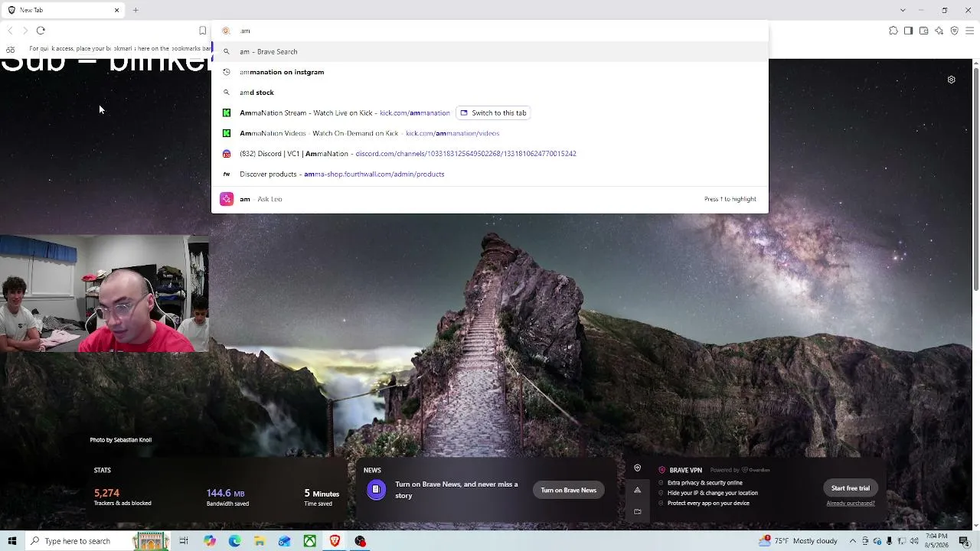Open Discover products fourthwall suggestion
Viewport: 980px width, 551px height.
[490, 174]
